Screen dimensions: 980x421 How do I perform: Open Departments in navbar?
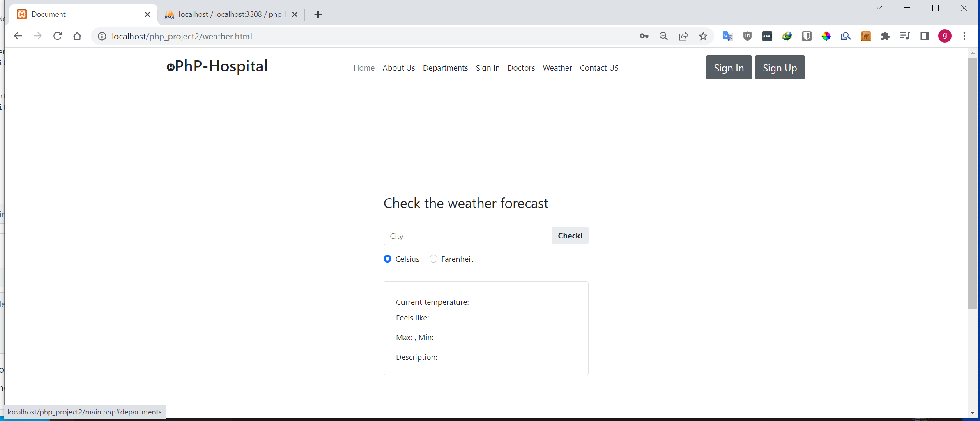click(445, 68)
